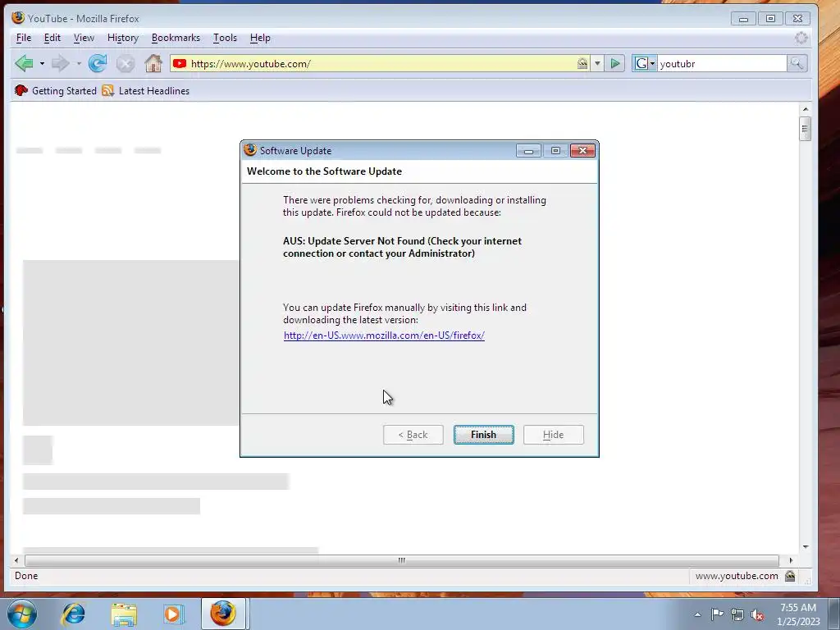The height and width of the screenshot is (630, 840).
Task: Open the Tools menu
Action: tap(225, 38)
